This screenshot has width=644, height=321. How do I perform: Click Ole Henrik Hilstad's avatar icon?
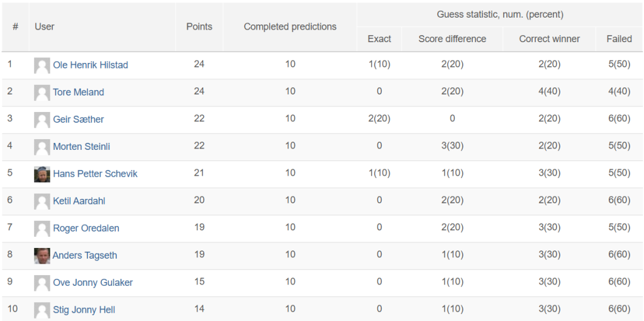(x=42, y=65)
